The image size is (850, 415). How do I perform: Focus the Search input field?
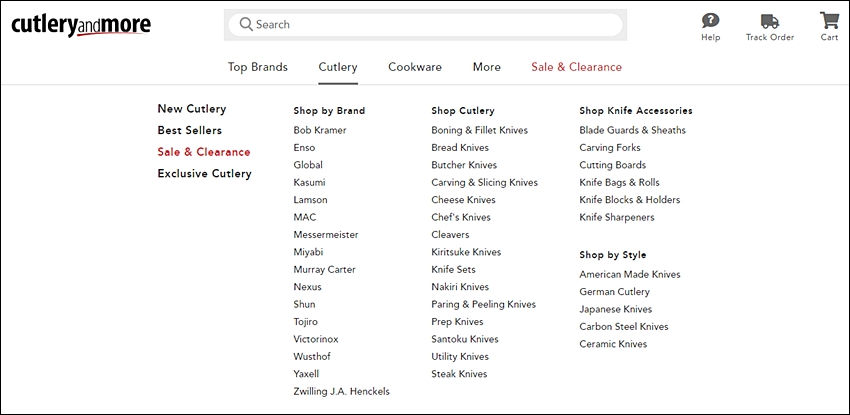[x=426, y=24]
